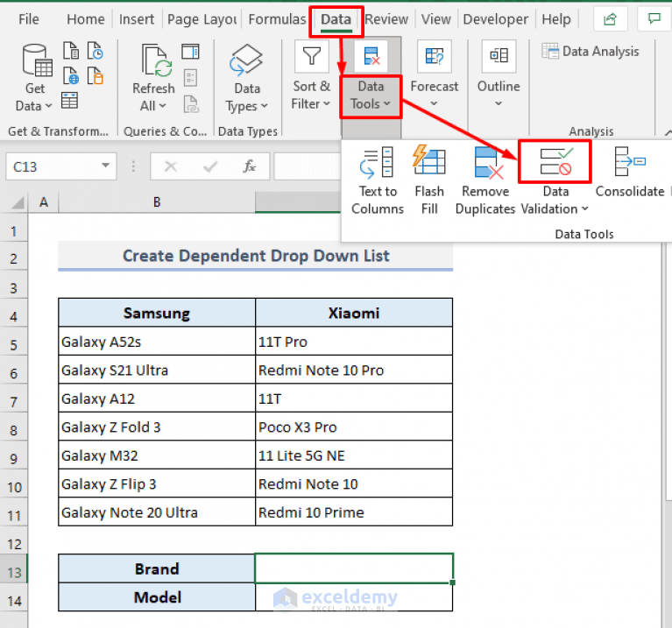The width and height of the screenshot is (672, 628).
Task: Expand the Get Data dropdown arrow
Action: coord(48,106)
